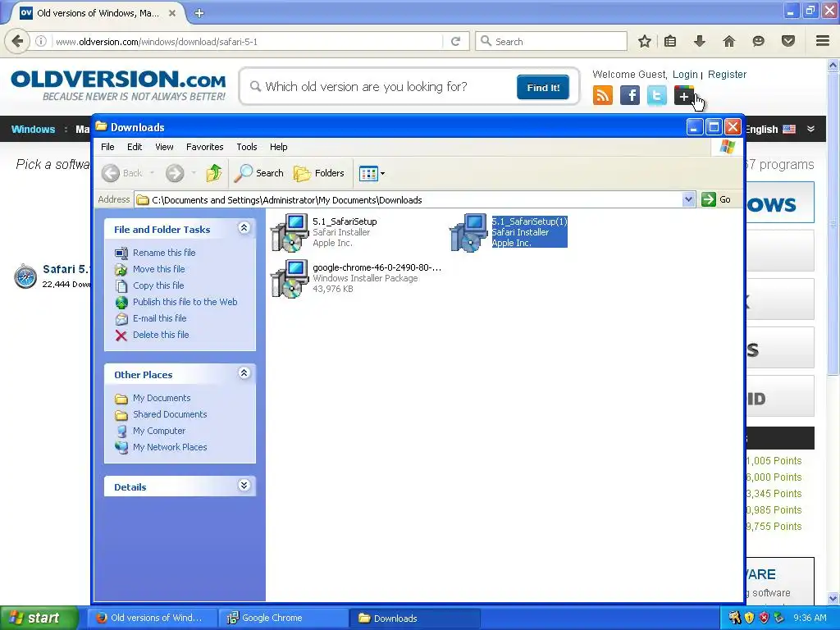840x630 pixels.
Task: Go to Firefox home page icon
Action: 728,41
